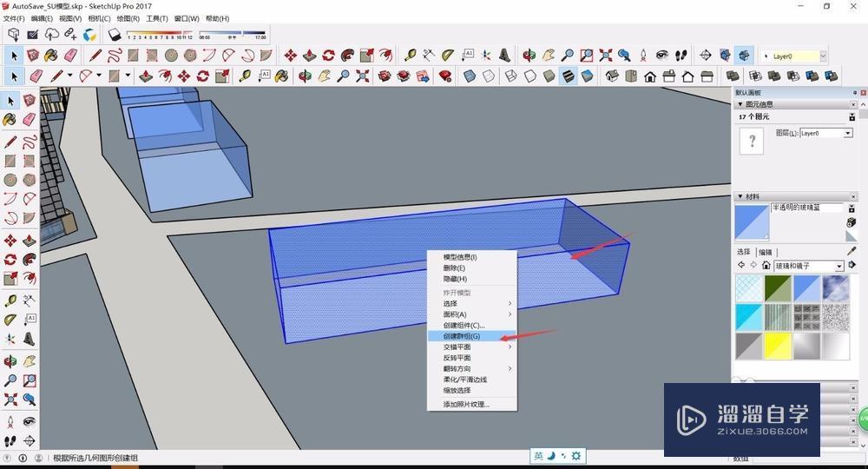Toggle Back Edges face style

tap(488, 76)
